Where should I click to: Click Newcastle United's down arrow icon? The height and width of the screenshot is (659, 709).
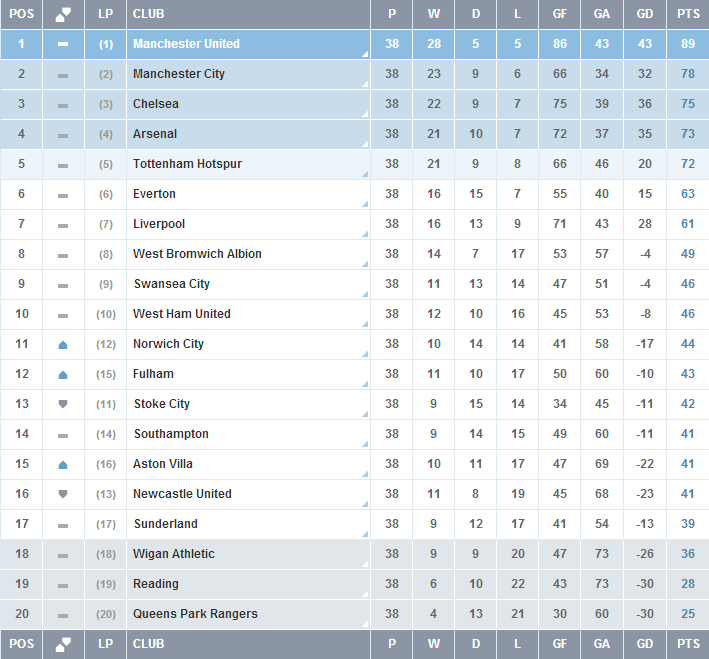tap(63, 494)
